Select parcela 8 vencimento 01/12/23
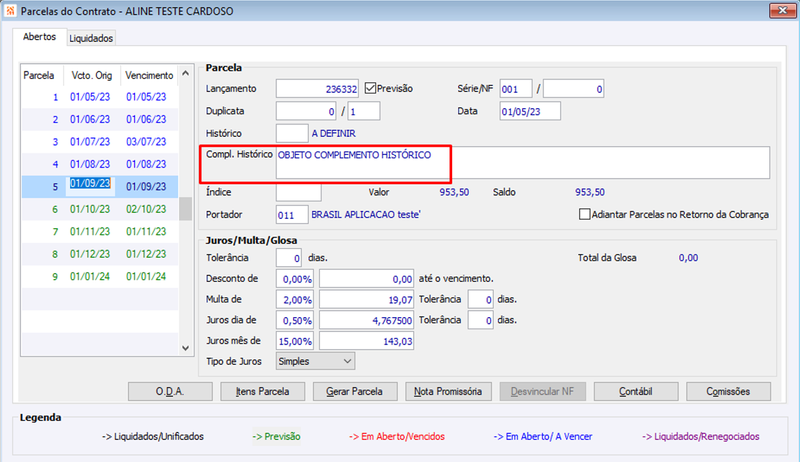800x462 pixels. pyautogui.click(x=146, y=254)
